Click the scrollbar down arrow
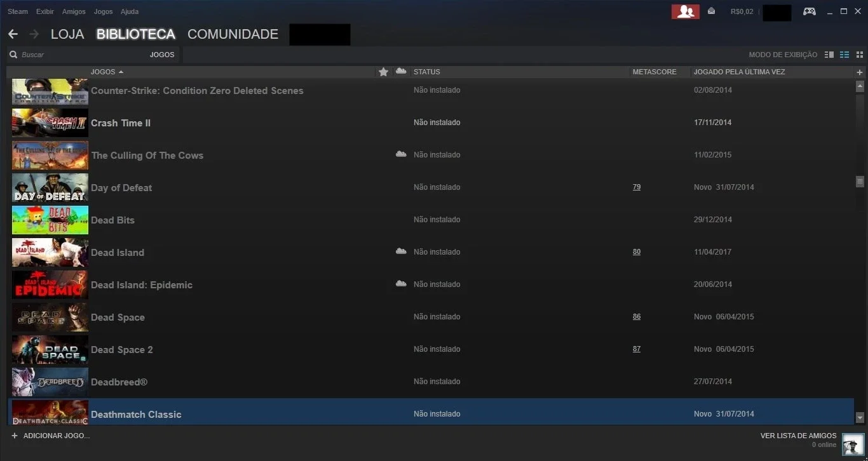The height and width of the screenshot is (461, 868). pyautogui.click(x=860, y=418)
